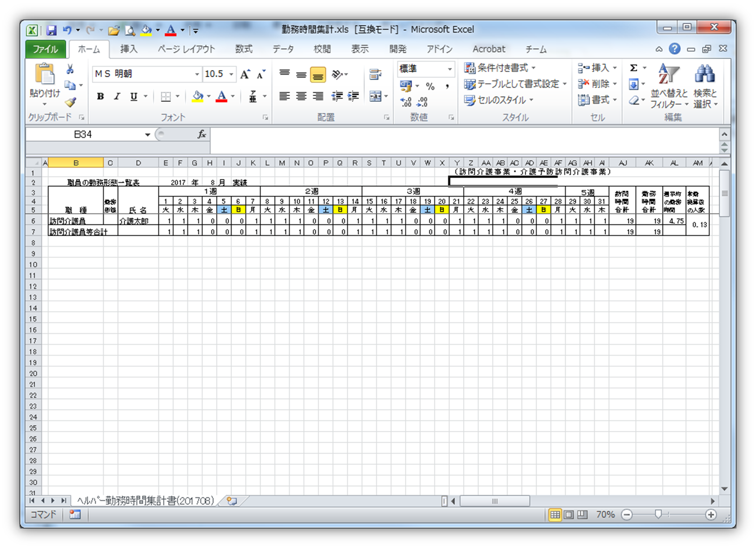Click the zoom in plus button
Image resolution: width=756 pixels, height=548 pixels.
711,515
